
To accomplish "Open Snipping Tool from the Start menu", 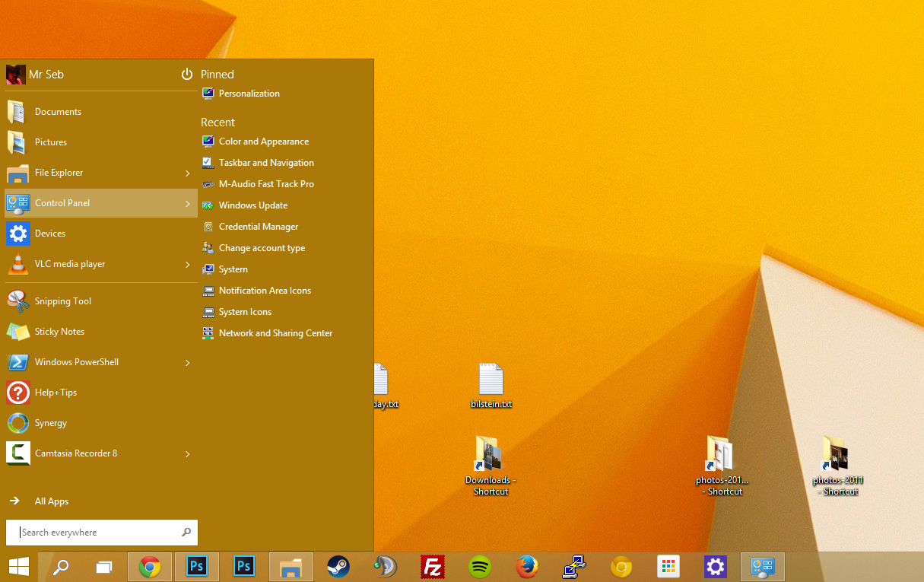I will pyautogui.click(x=63, y=301).
